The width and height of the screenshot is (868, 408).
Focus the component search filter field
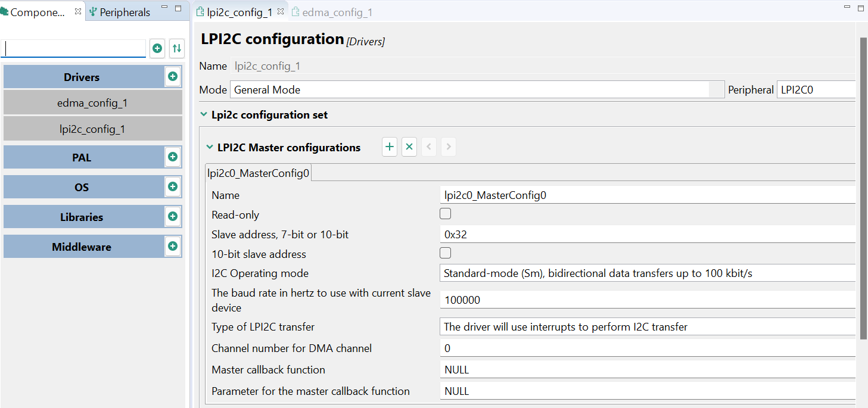click(73, 48)
